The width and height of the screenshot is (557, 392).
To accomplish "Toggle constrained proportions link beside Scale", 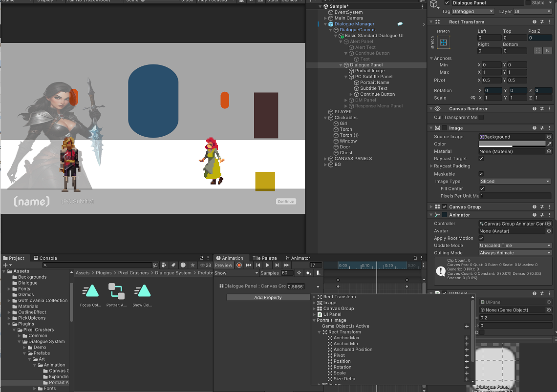I will (473, 98).
